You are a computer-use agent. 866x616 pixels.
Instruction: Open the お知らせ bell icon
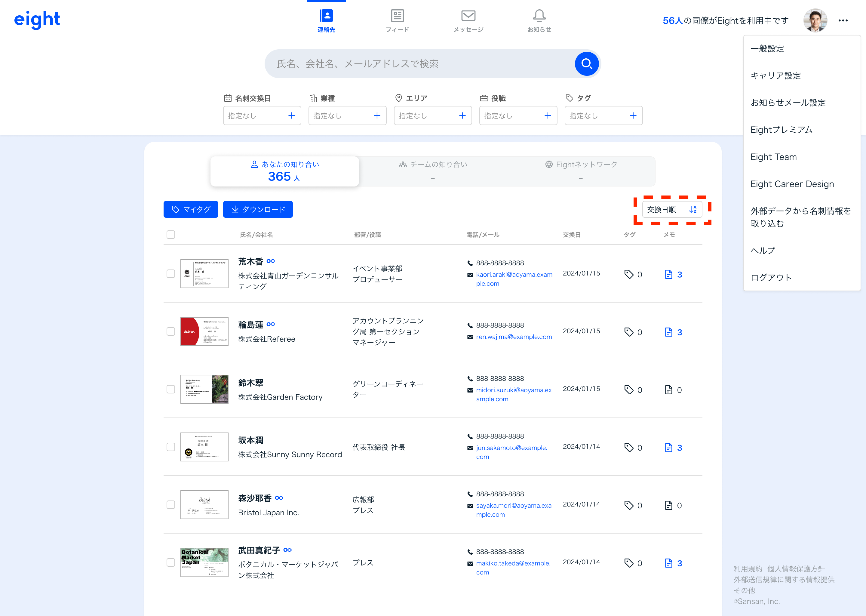[539, 16]
